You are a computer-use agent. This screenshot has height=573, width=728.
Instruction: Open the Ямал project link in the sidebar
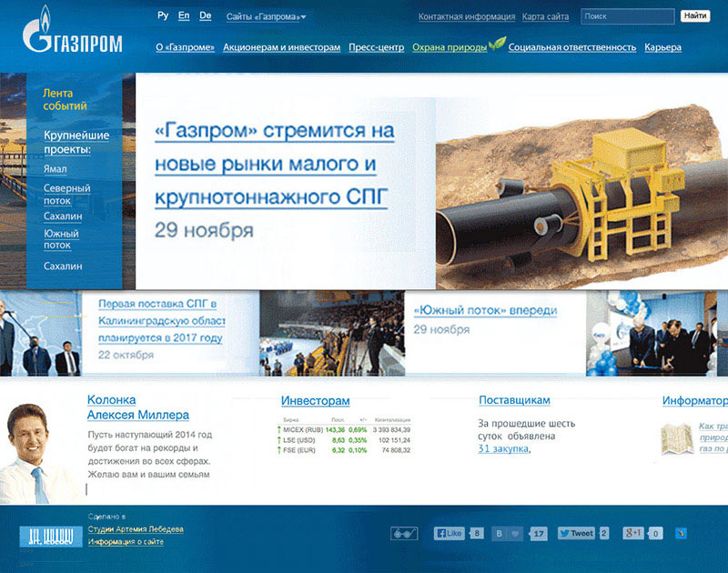[55, 169]
